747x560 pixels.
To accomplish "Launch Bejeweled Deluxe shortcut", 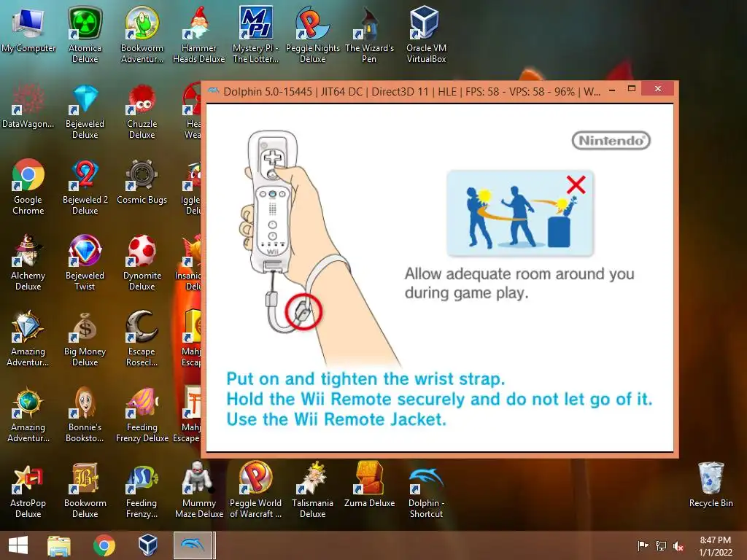I will pyautogui.click(x=85, y=111).
